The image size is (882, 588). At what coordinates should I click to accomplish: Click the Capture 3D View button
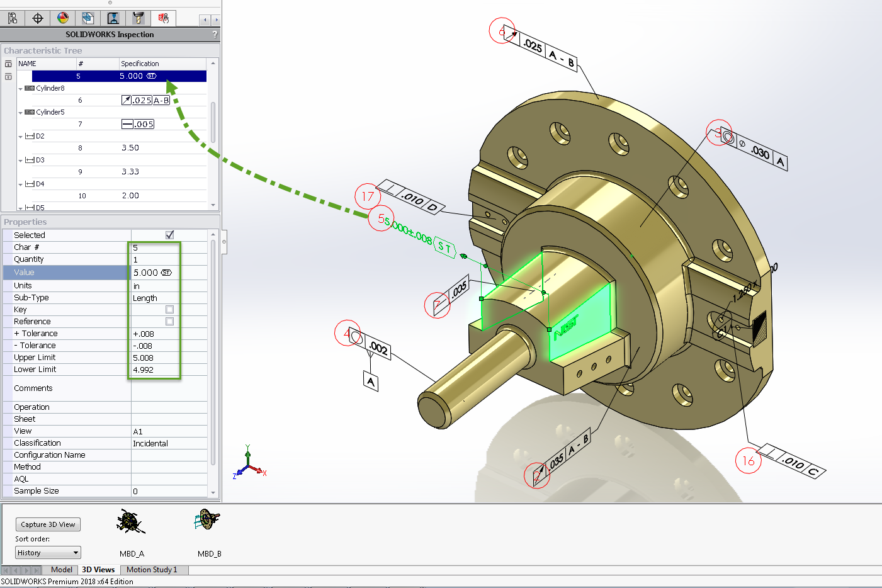pos(48,524)
